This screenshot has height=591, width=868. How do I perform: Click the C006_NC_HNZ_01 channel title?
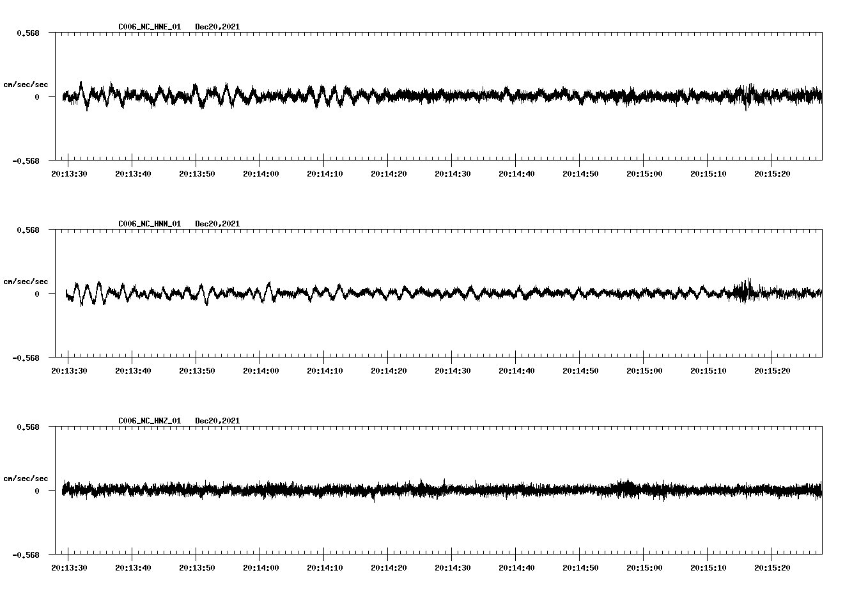coord(150,421)
